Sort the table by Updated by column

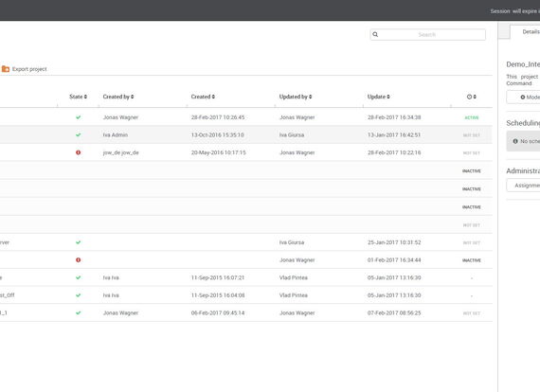(296, 97)
